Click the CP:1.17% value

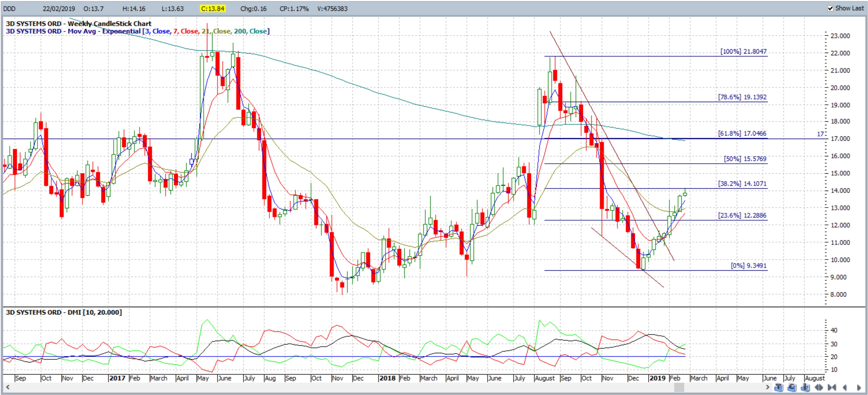point(294,9)
